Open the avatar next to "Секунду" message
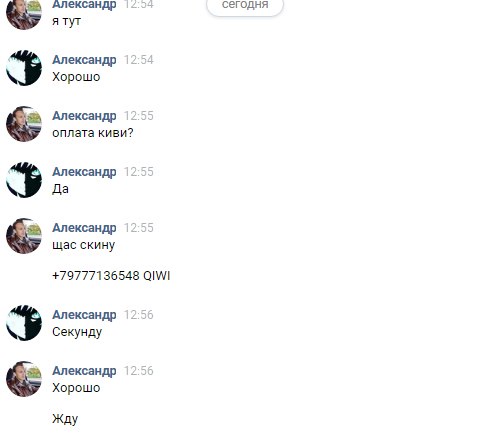Screen dimensions: 498x433 click(24, 323)
